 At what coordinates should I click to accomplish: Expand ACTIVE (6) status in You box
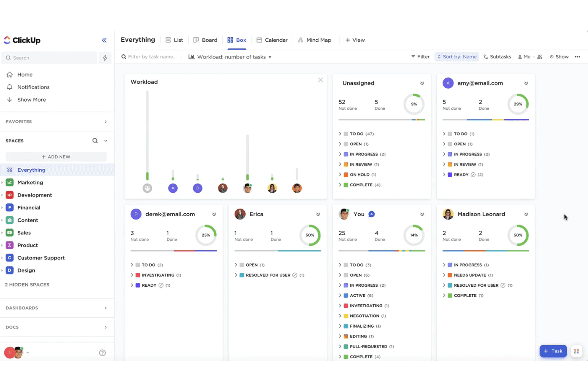click(340, 295)
